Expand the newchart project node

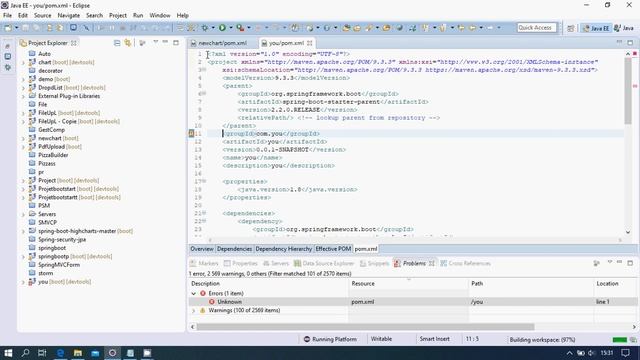23,138
